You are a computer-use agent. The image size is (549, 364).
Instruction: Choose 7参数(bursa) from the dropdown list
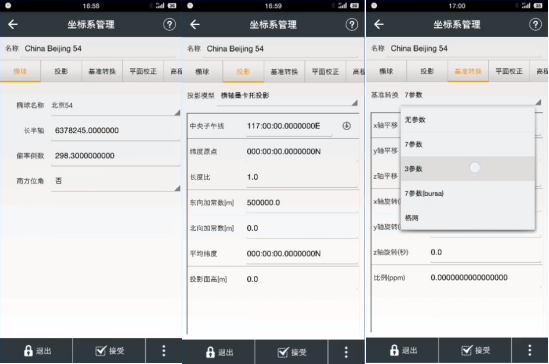tap(468, 193)
